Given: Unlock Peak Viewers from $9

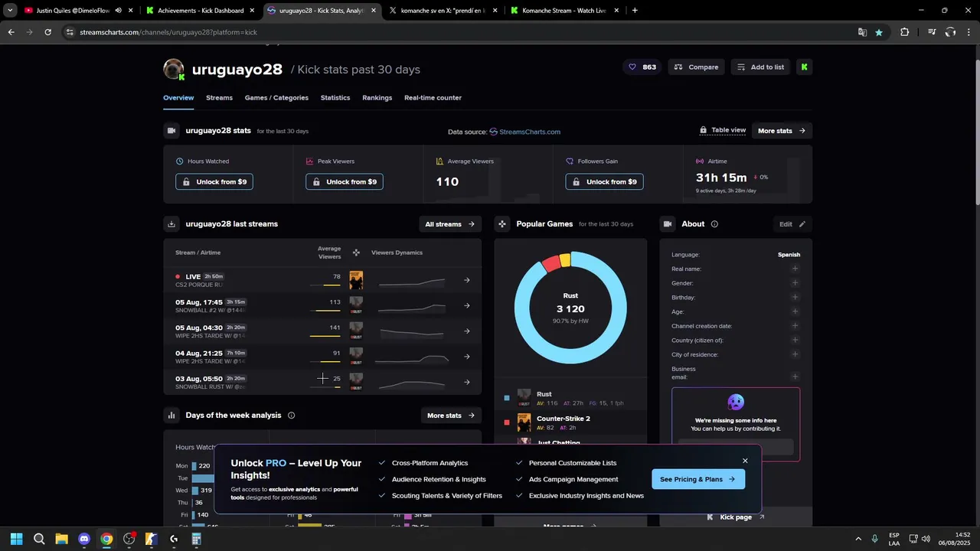Looking at the screenshot, I should (345, 182).
